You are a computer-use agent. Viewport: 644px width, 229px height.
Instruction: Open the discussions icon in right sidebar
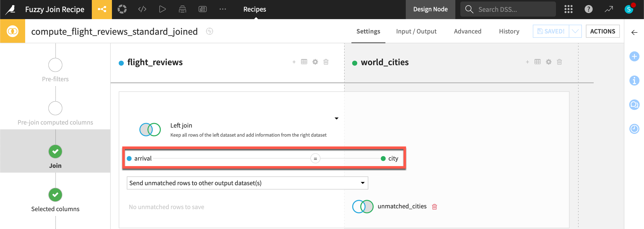pos(634,105)
